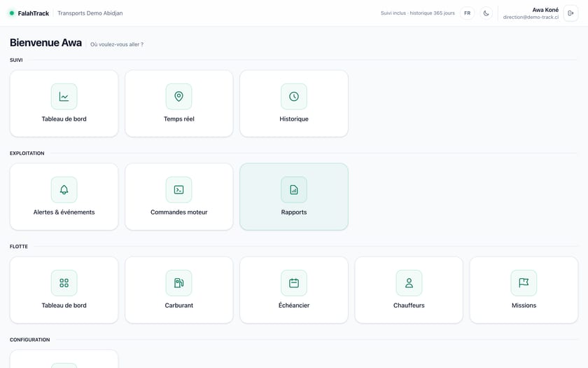Switch language using the FR button
This screenshot has width=588, height=368.
(468, 13)
